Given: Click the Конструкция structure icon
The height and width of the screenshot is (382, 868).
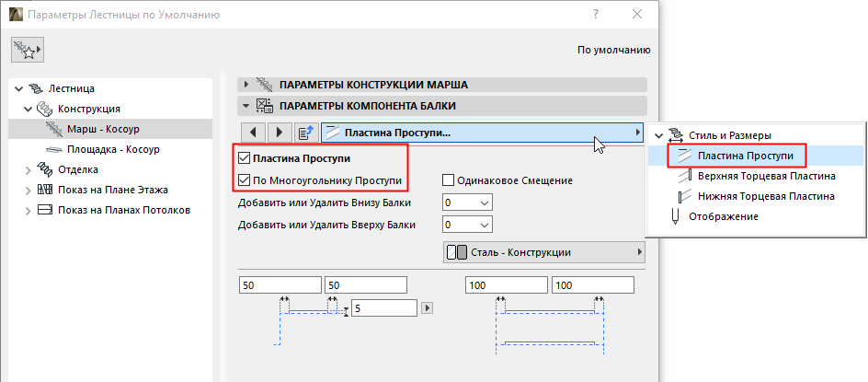Looking at the screenshot, I should click(x=43, y=110).
